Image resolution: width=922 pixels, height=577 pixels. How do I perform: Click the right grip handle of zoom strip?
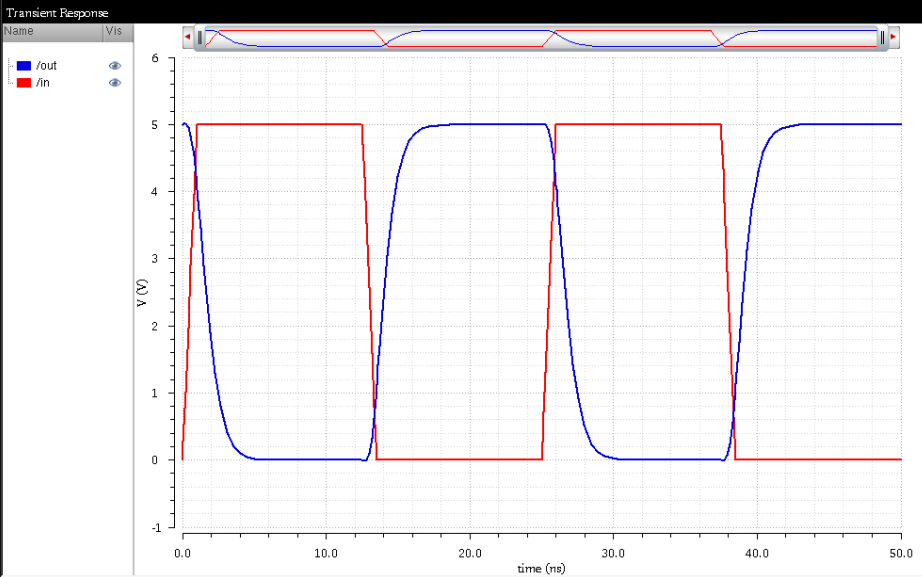tap(881, 37)
